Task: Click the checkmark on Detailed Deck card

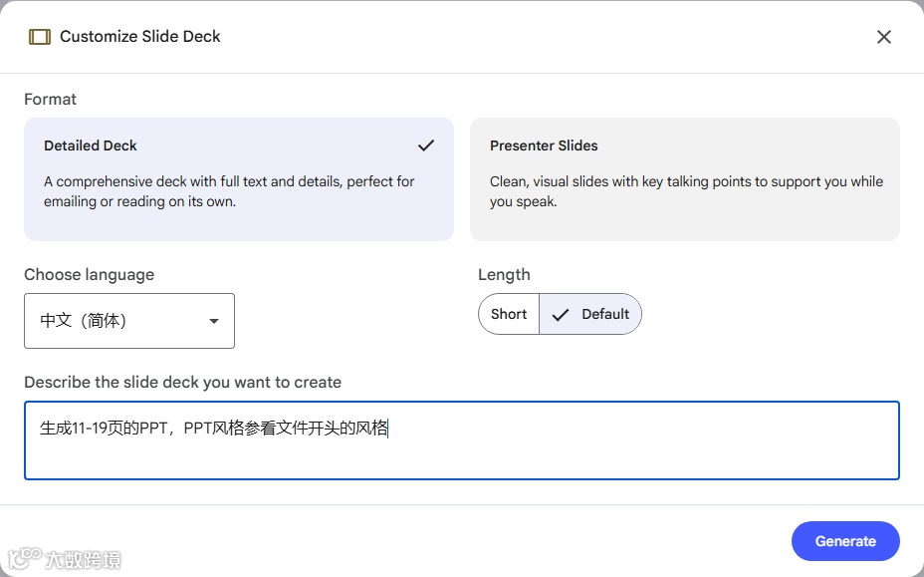Action: click(426, 145)
